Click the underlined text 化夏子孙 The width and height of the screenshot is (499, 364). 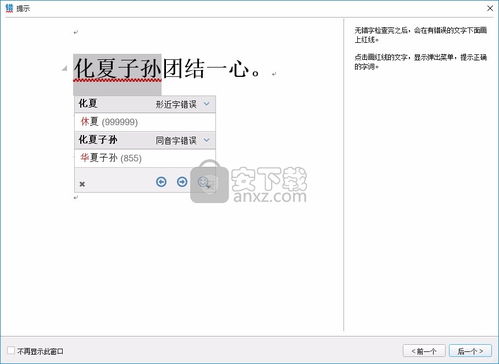point(117,69)
